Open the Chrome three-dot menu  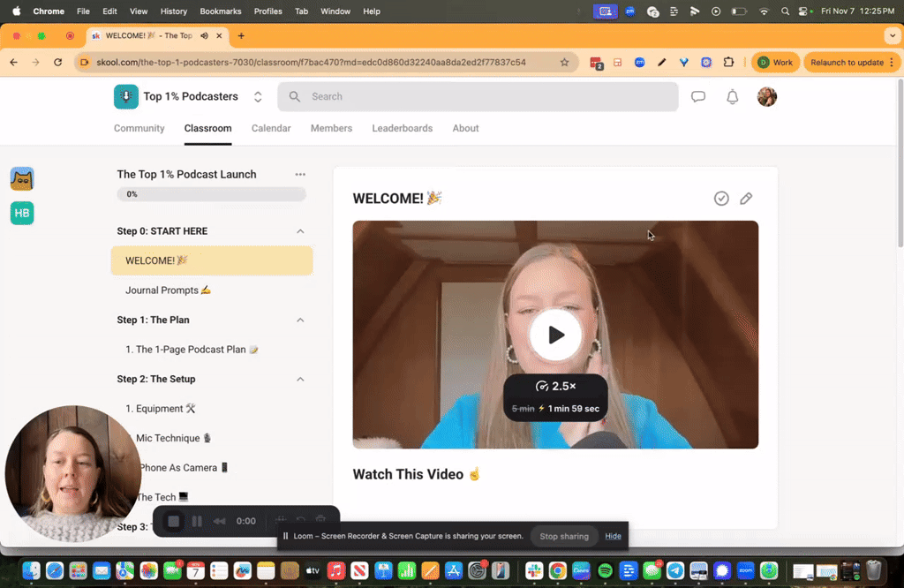892,63
